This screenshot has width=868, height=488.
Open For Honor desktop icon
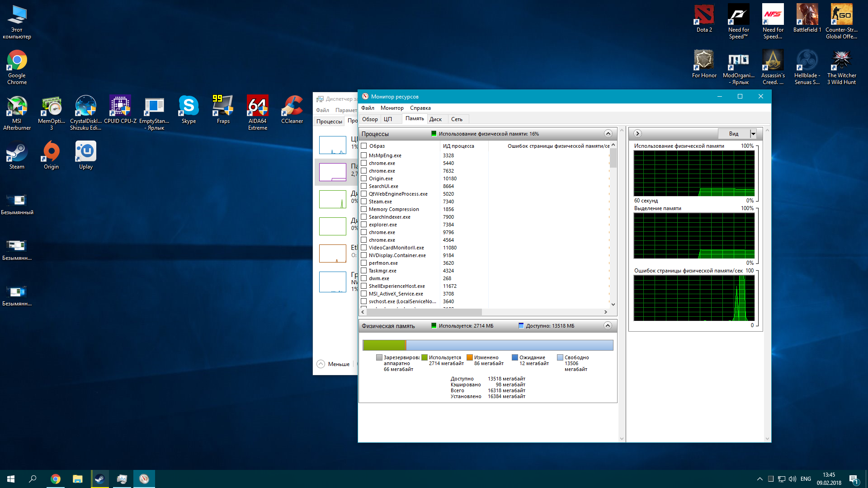(x=704, y=64)
